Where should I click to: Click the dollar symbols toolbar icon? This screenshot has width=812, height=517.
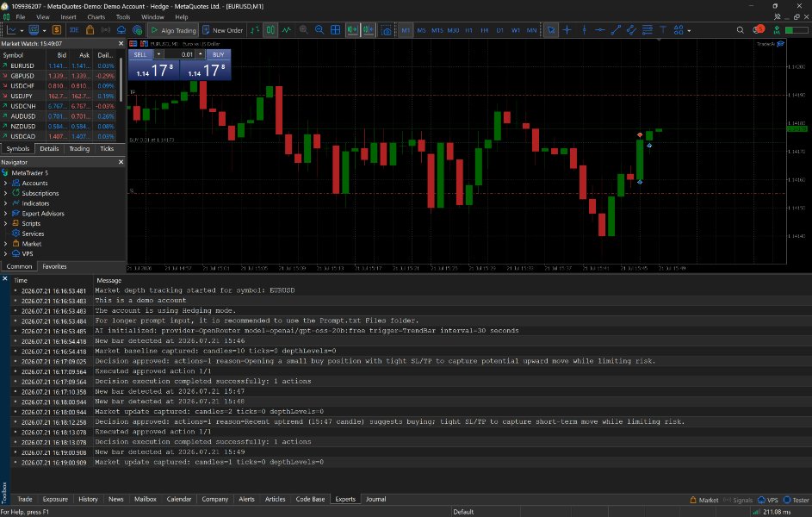(57, 30)
